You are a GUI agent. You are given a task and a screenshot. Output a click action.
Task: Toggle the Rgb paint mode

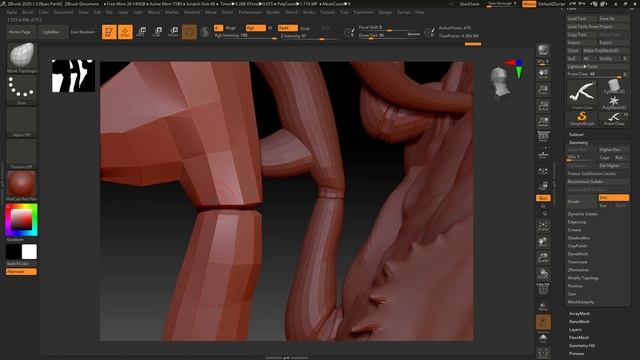(255, 28)
